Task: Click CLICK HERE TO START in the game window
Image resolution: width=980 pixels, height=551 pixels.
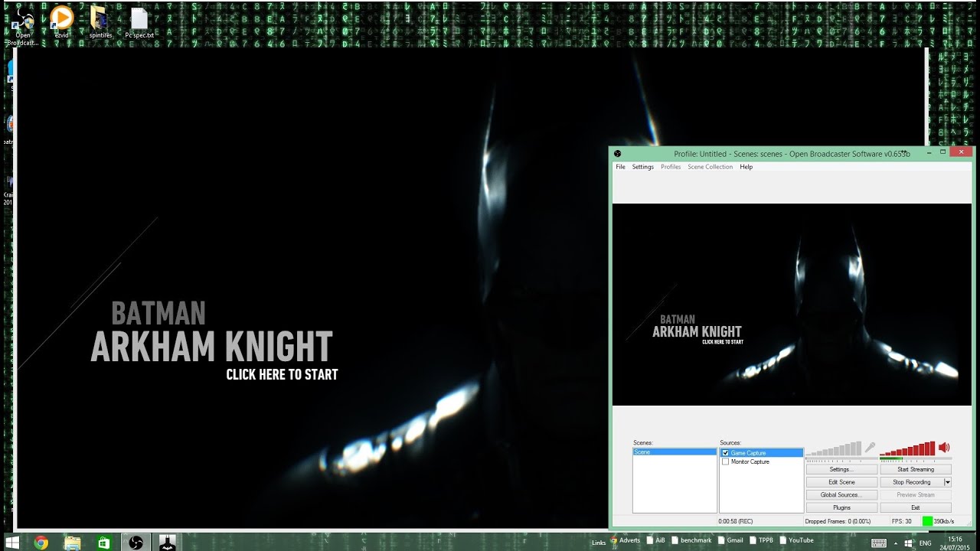Action: pos(282,374)
